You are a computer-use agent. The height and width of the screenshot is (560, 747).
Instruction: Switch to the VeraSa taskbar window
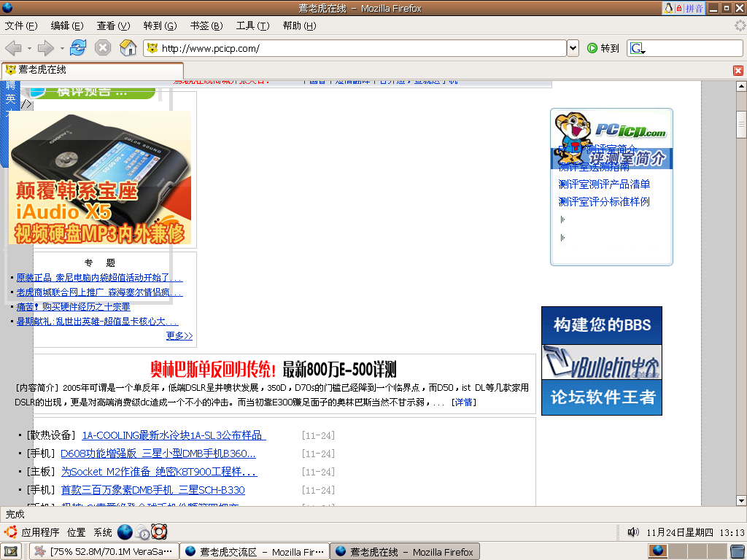click(104, 551)
